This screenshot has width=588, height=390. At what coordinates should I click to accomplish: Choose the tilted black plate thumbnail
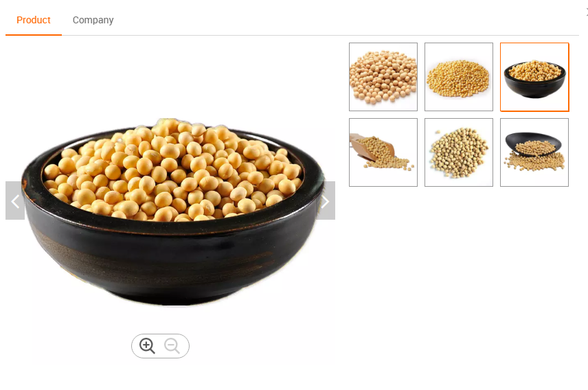pos(534,152)
